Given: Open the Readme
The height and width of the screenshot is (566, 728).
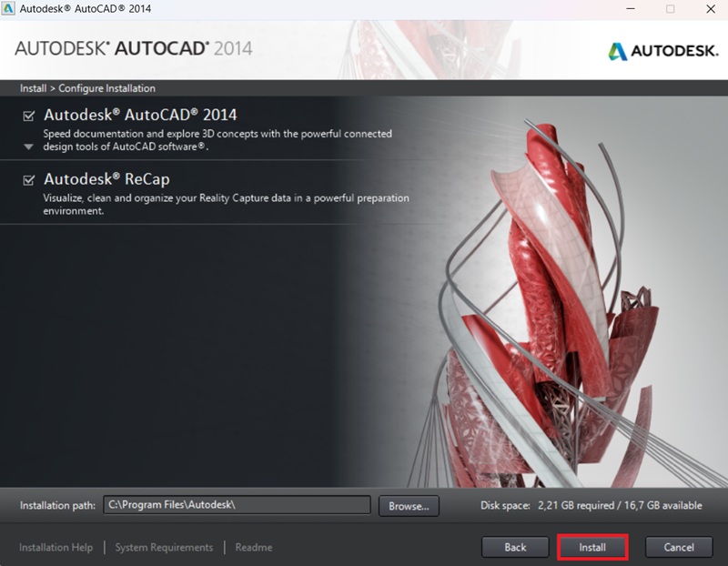Looking at the screenshot, I should [x=253, y=547].
